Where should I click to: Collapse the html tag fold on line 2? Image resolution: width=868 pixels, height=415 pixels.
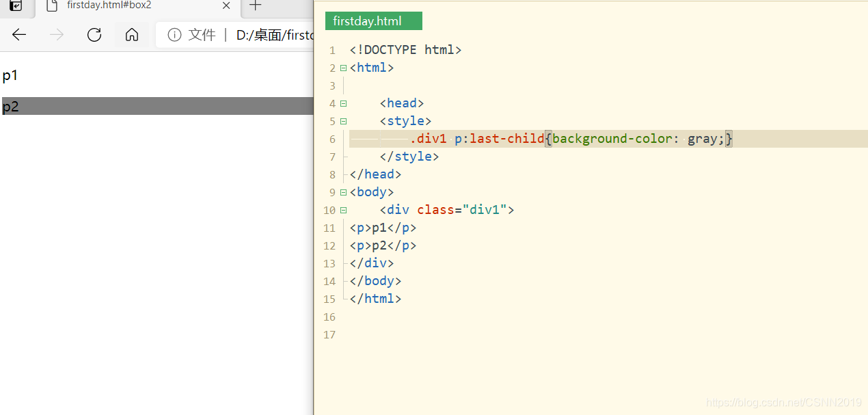coord(343,68)
